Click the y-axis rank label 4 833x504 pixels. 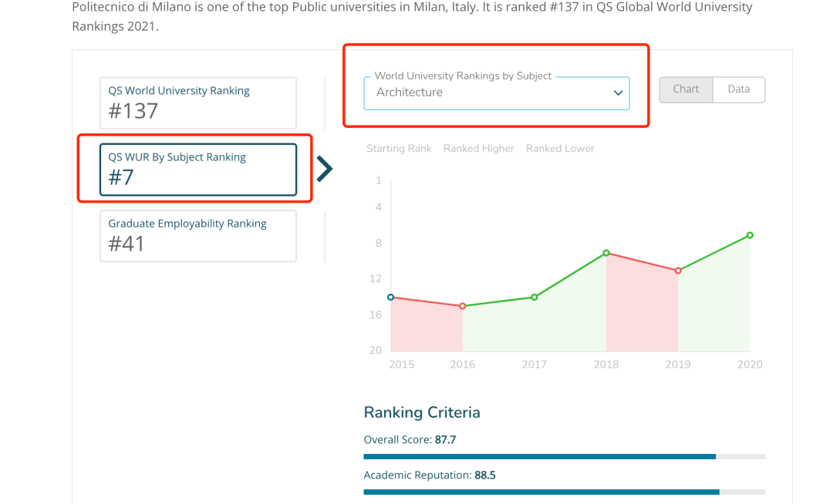[x=378, y=207]
